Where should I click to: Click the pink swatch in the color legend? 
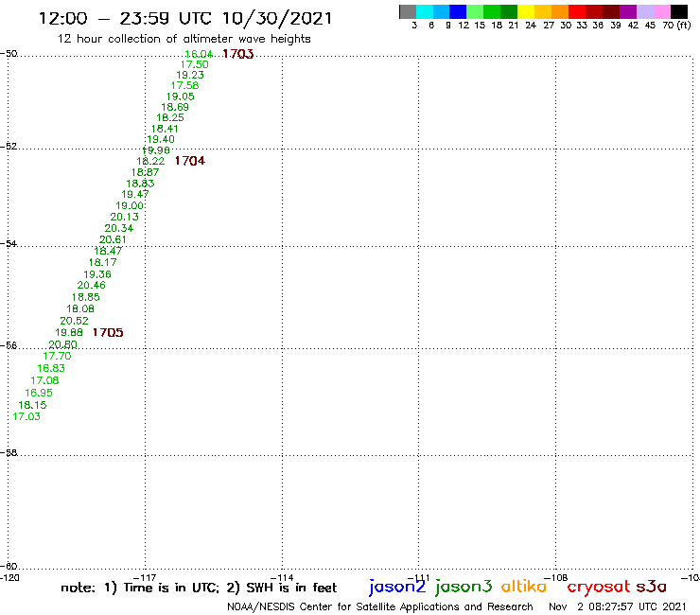click(661, 11)
